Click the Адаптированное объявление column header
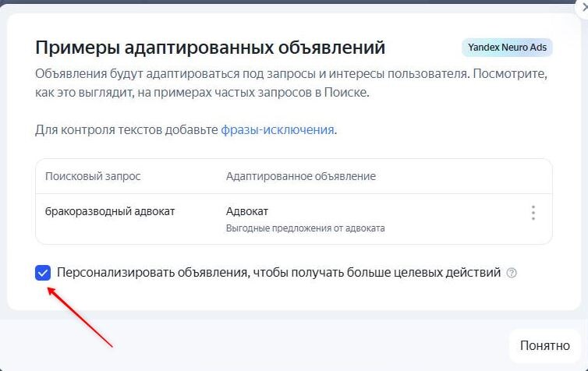Image resolution: width=588 pixels, height=371 pixels. 301,176
